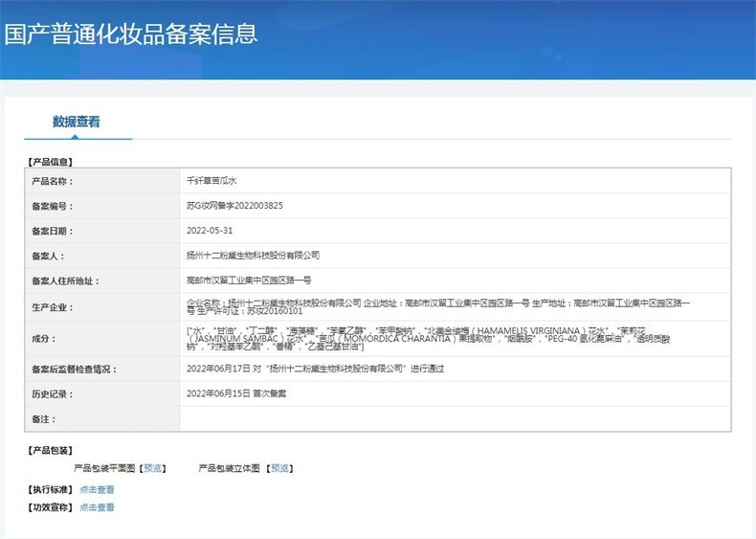Click the 产品包装平面图 label text
This screenshot has height=539, width=756.
point(104,468)
